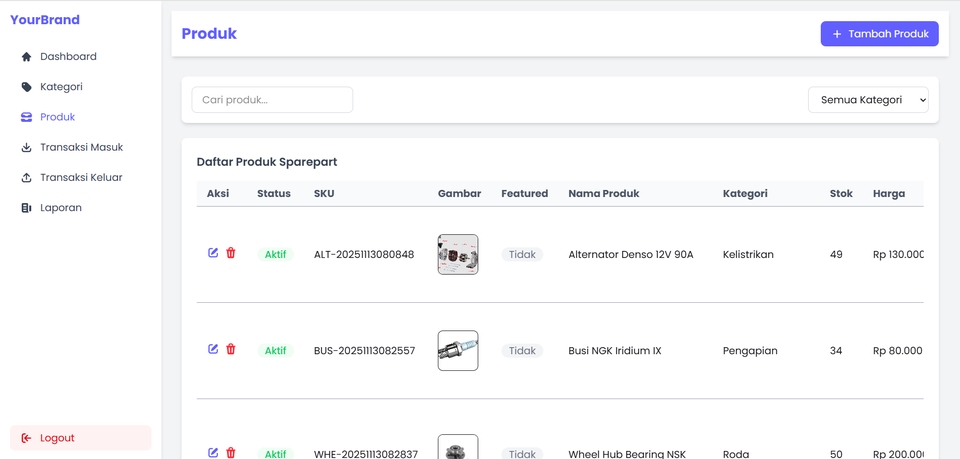Click the YourBrand logo text
The height and width of the screenshot is (459, 960).
(45, 20)
